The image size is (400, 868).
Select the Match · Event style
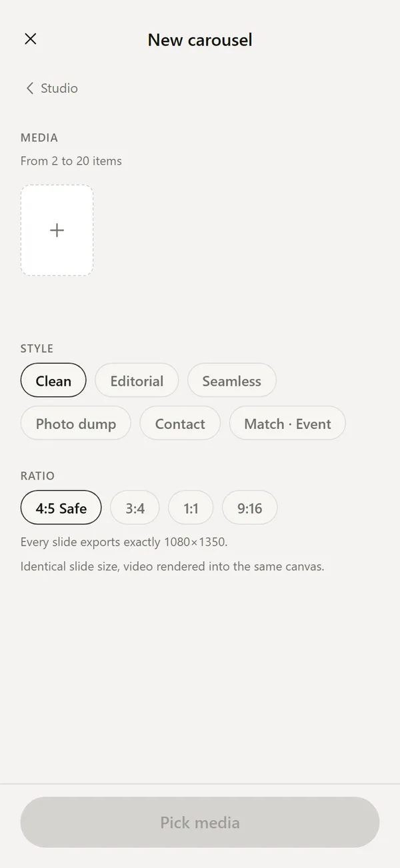[x=287, y=424]
